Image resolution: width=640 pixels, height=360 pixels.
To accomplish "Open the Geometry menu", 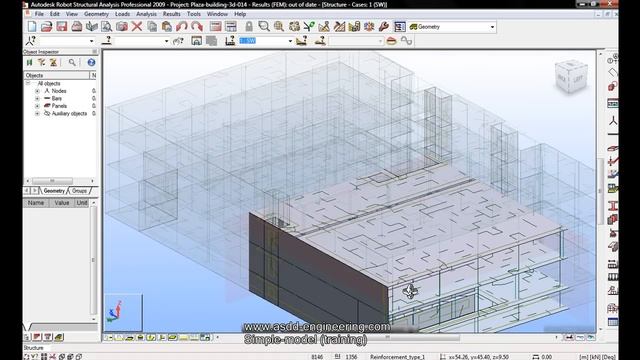I will (96, 14).
